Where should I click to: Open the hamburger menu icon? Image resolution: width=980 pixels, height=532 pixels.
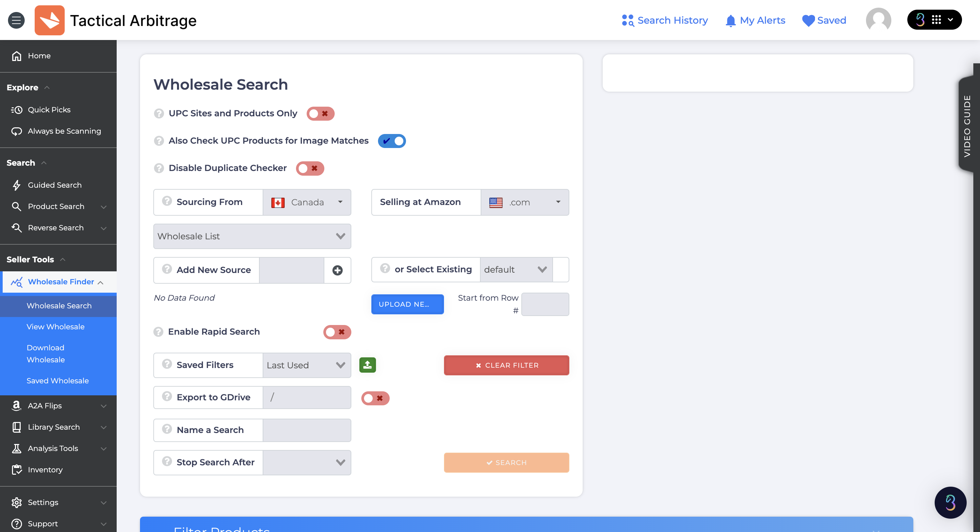(16, 20)
